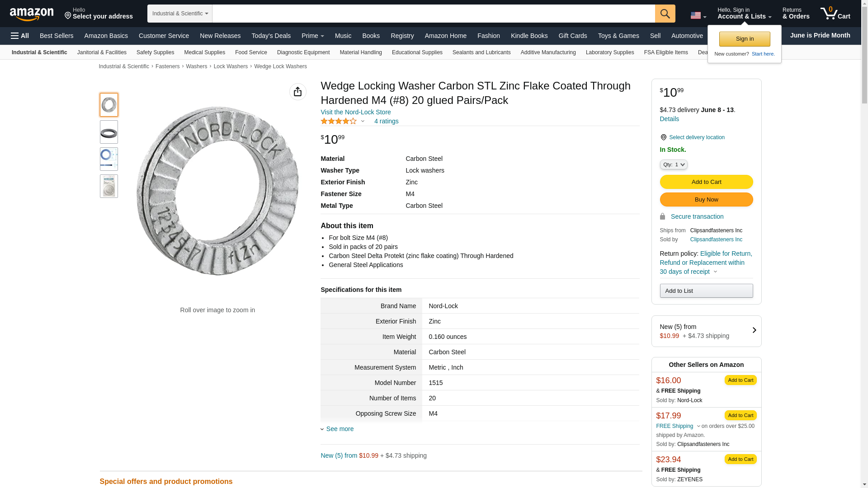The width and height of the screenshot is (868, 488).
Task: Click the search text input field
Action: [433, 14]
